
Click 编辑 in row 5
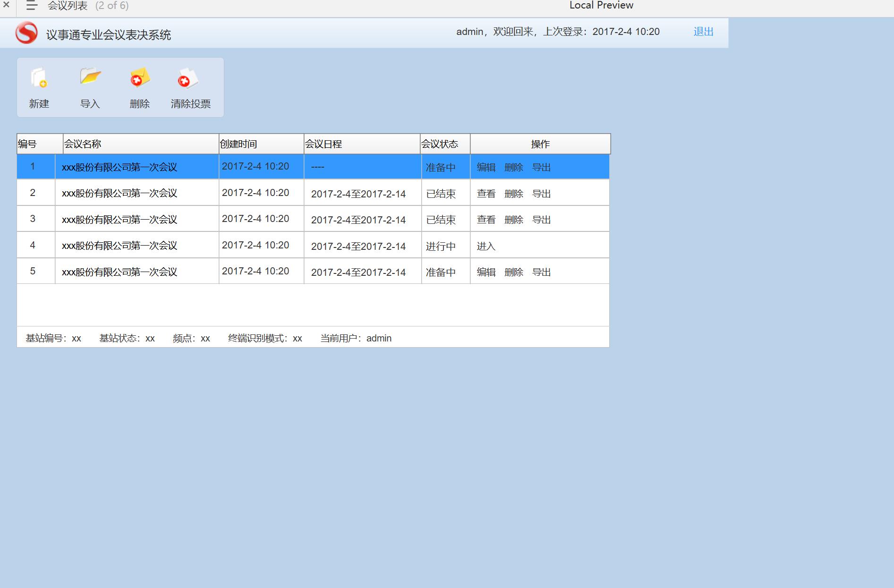coord(486,272)
